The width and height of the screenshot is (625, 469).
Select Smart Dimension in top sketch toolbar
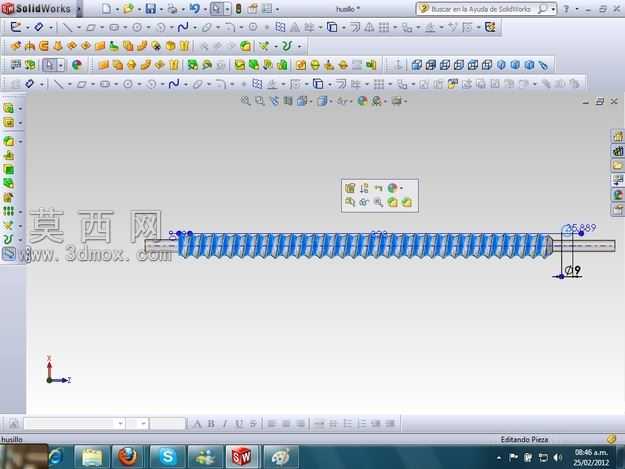point(38,27)
